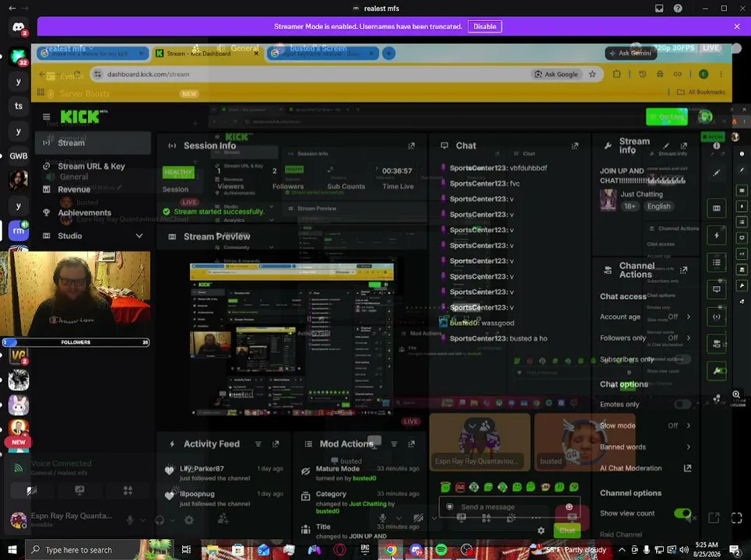Open chat settings gear beside Chat button
The height and width of the screenshot is (560, 751).
(x=541, y=530)
